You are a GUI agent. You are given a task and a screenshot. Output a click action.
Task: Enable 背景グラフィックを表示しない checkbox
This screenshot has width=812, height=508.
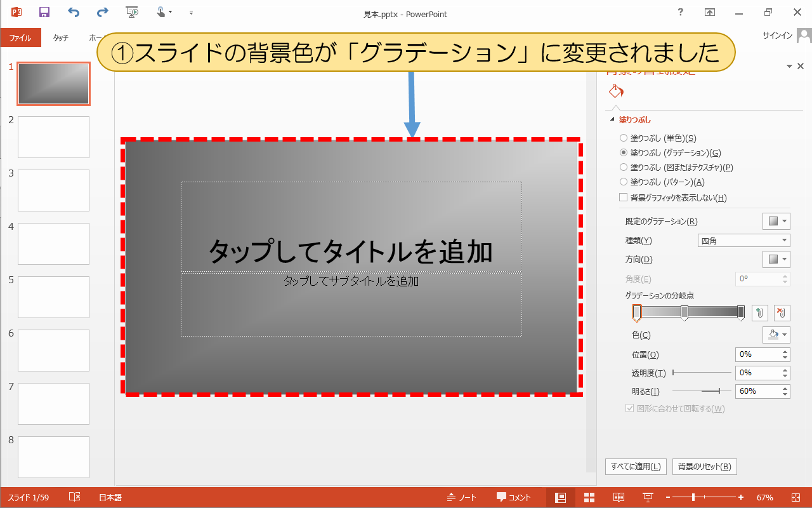coord(624,197)
